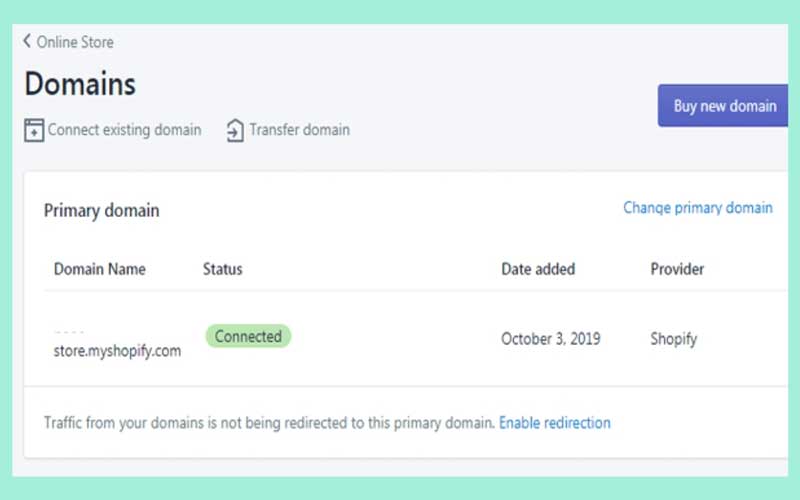
Task: Select the Shopify provider cell
Action: coord(673,339)
